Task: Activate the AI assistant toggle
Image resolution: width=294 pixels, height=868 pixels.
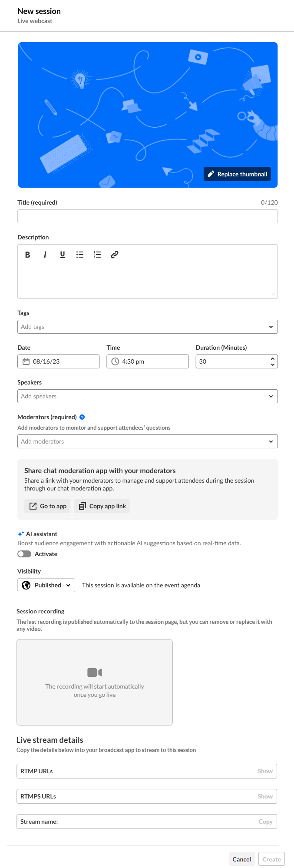Action: 24,554
